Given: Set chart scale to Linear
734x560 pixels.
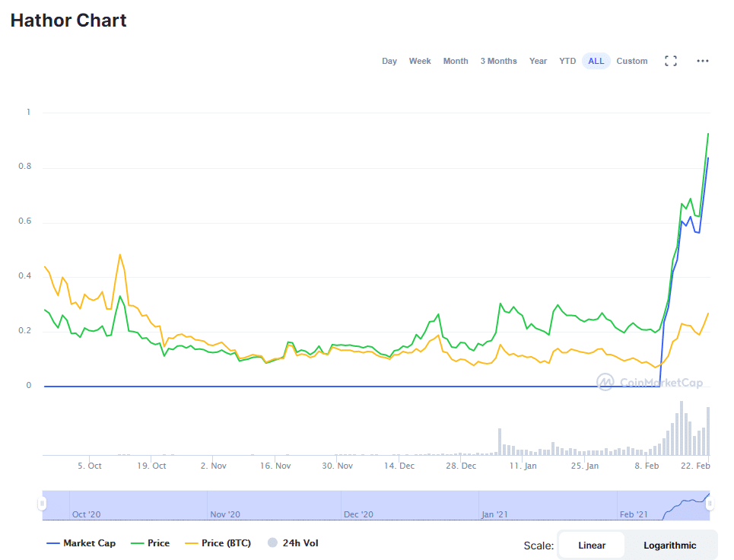Looking at the screenshot, I should pos(592,545).
